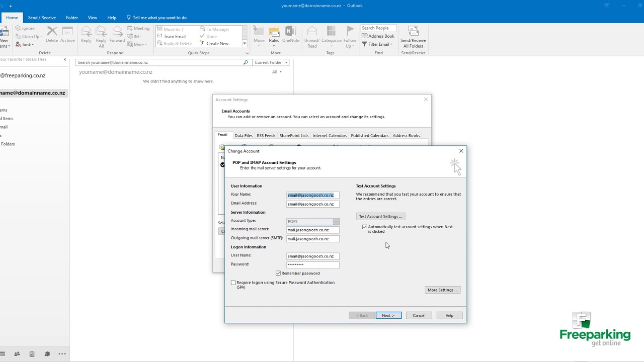Open the Address Book
Viewport: 644px width, 362px height.
pos(378,36)
